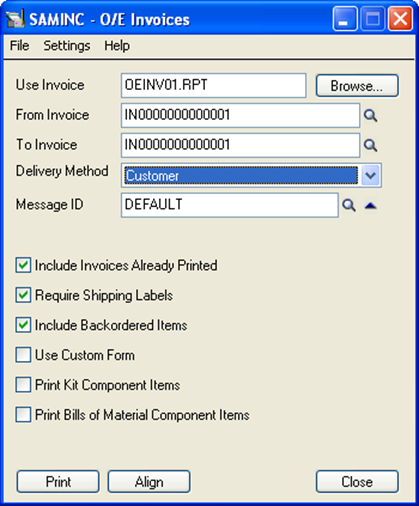Toggle Include Backordered Items checkbox
The width and height of the screenshot is (419, 506).
coord(23,325)
